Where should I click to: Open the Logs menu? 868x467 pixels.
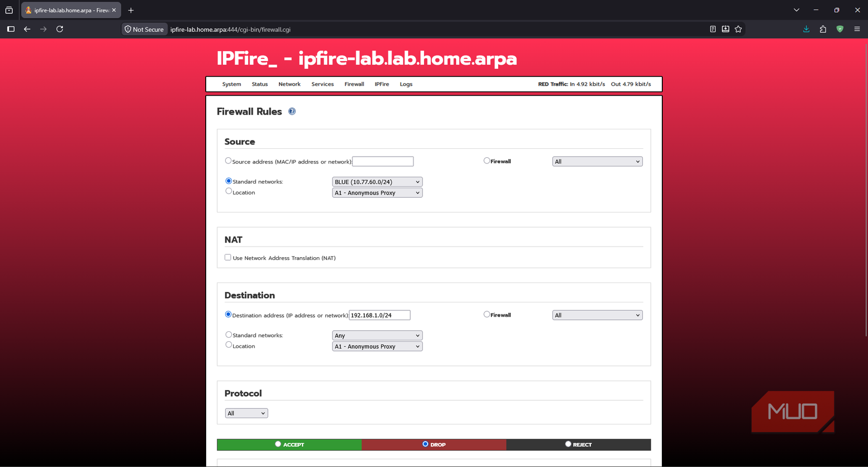[x=406, y=84]
